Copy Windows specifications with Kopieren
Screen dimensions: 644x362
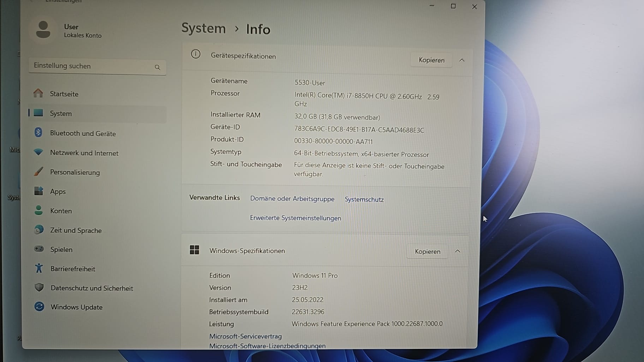(428, 251)
